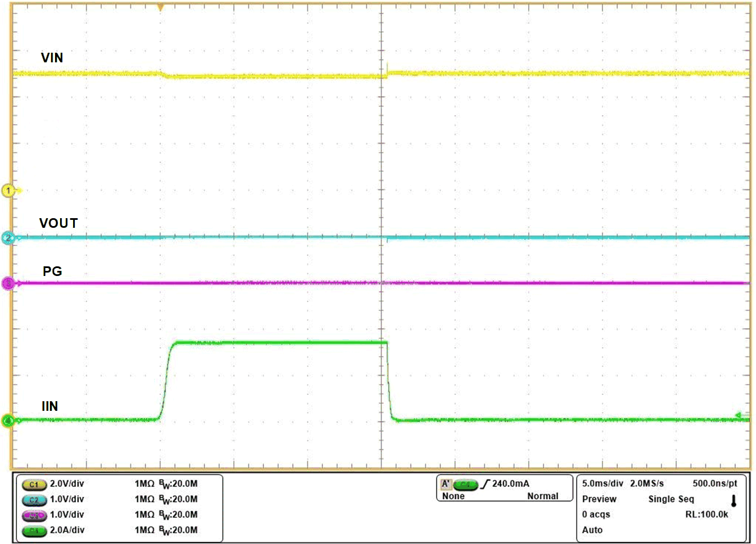The height and width of the screenshot is (544, 756).
Task: Click the magenta C3 channel badge
Action: (x=34, y=515)
